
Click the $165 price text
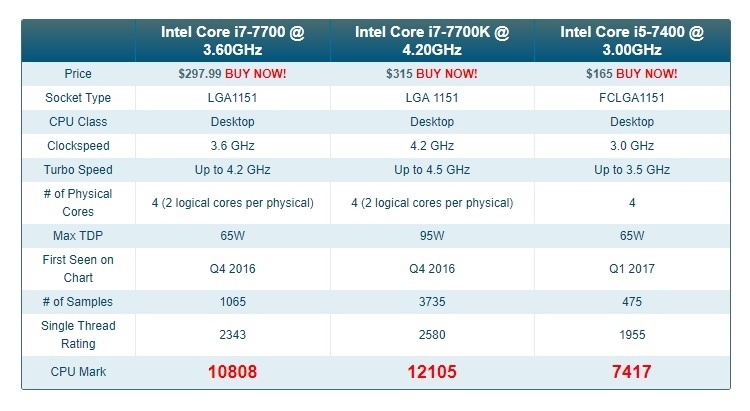pyautogui.click(x=599, y=74)
